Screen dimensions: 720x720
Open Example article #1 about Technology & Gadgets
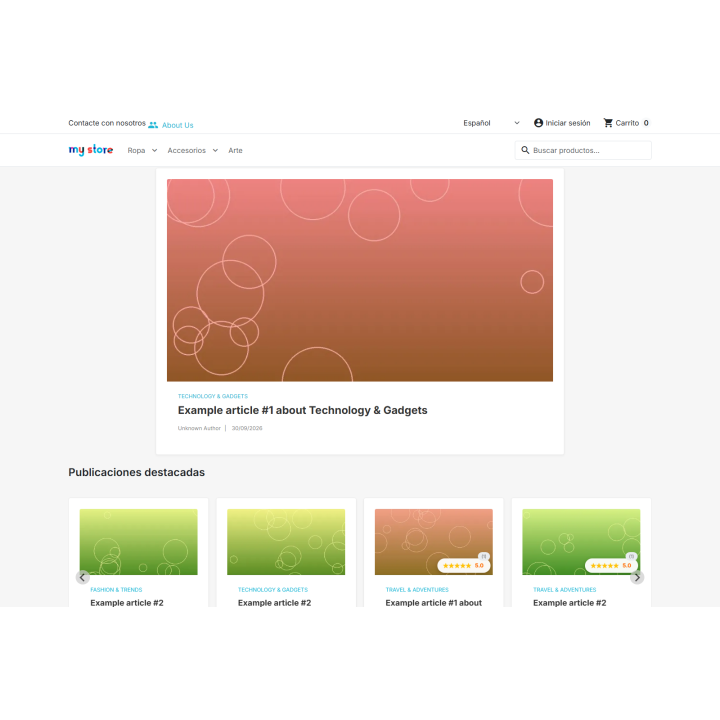tap(303, 410)
